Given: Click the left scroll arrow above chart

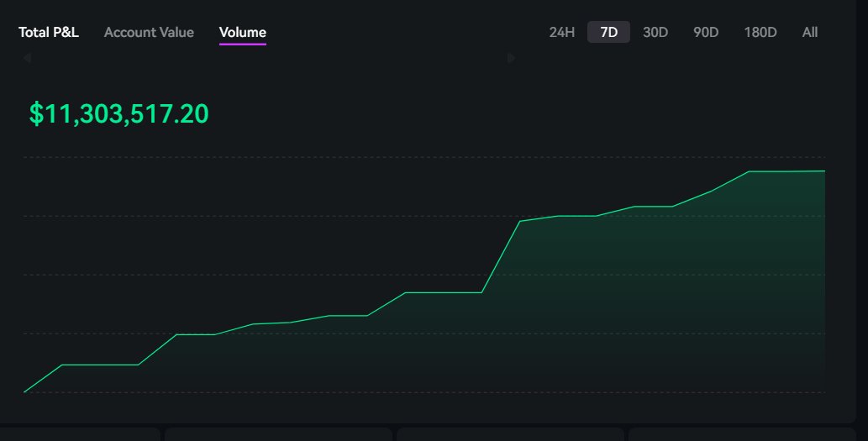Looking at the screenshot, I should pyautogui.click(x=27, y=58).
